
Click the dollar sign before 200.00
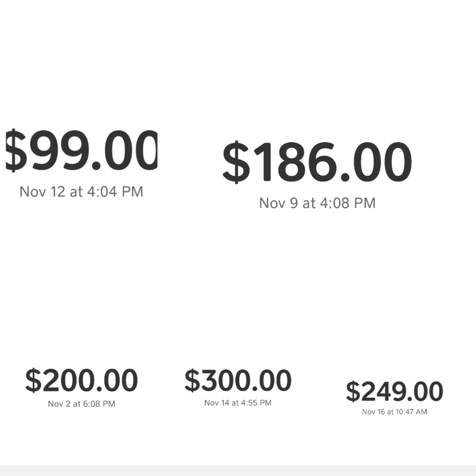tap(33, 381)
